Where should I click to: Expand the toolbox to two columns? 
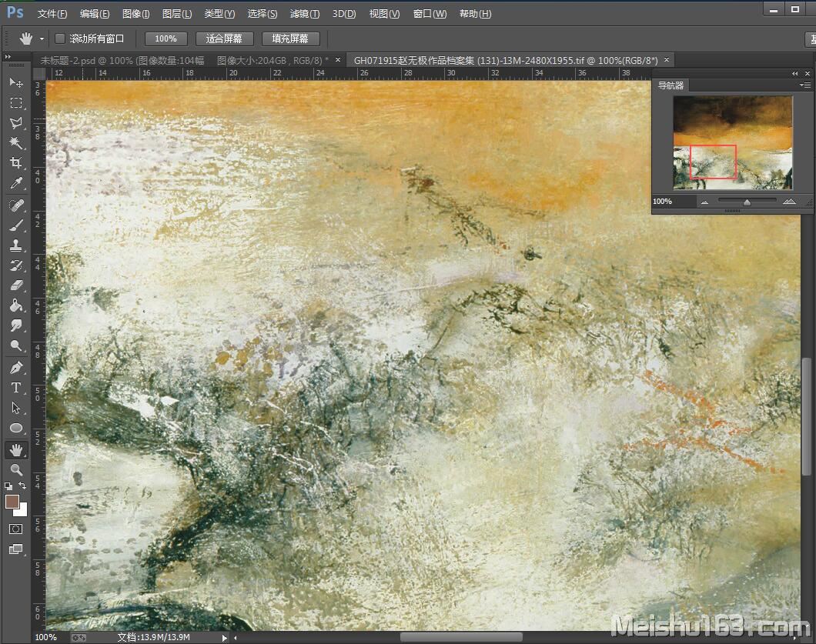8,56
